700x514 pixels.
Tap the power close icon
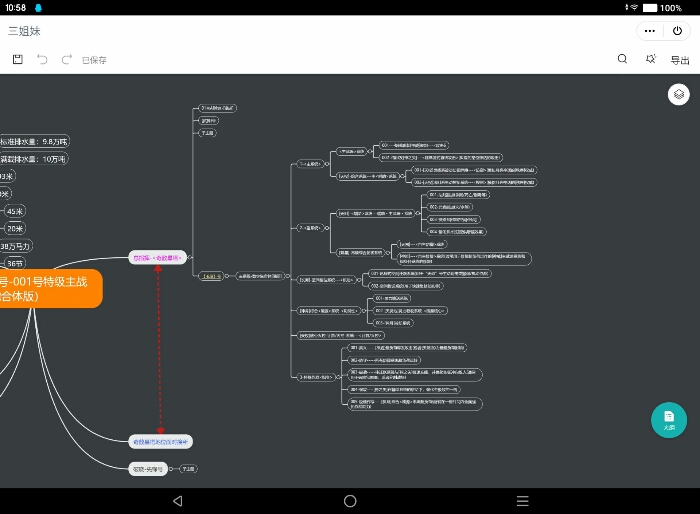tap(677, 31)
